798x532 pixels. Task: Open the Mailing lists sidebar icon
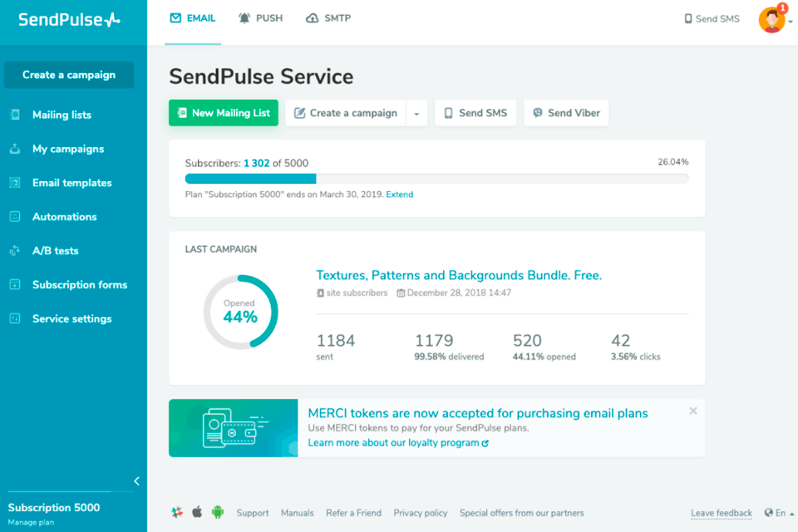coord(15,115)
